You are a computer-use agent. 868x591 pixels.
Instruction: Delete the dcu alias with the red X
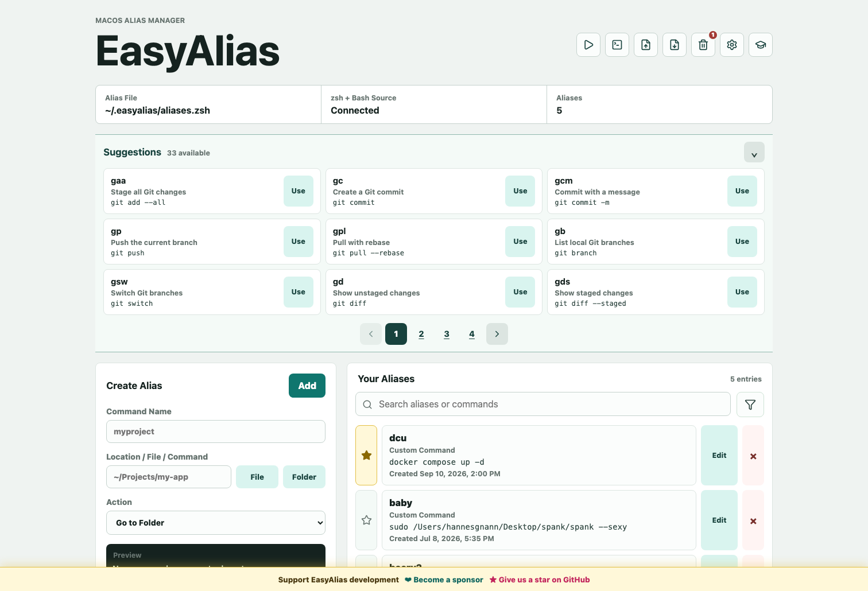coord(753,456)
